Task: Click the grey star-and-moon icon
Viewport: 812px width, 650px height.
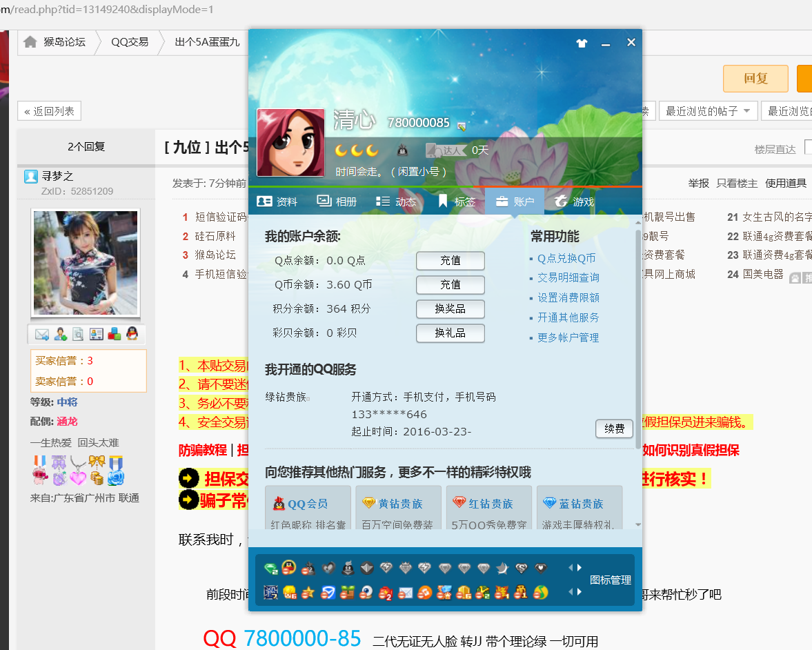Action: [502, 568]
